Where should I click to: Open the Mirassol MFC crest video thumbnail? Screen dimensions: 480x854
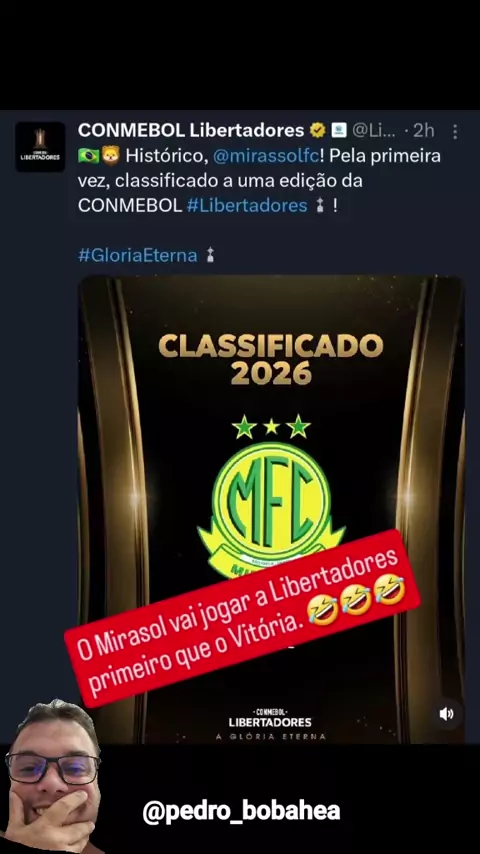(271, 509)
